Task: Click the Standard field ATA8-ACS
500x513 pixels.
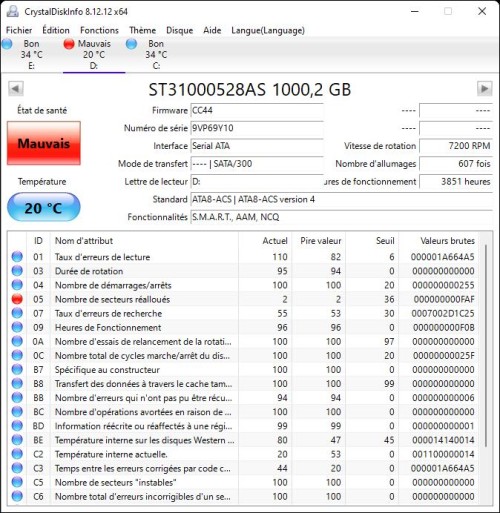Action: [341, 199]
